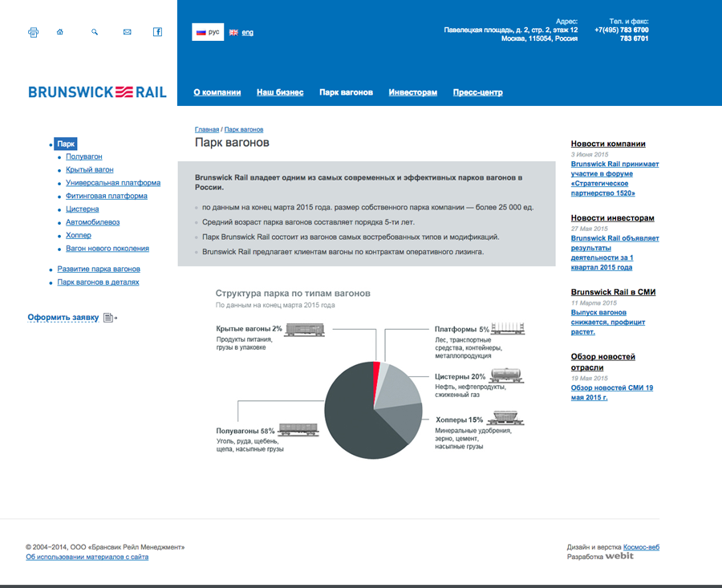
Task: Open Хоппер sidebar link
Action: tap(79, 235)
